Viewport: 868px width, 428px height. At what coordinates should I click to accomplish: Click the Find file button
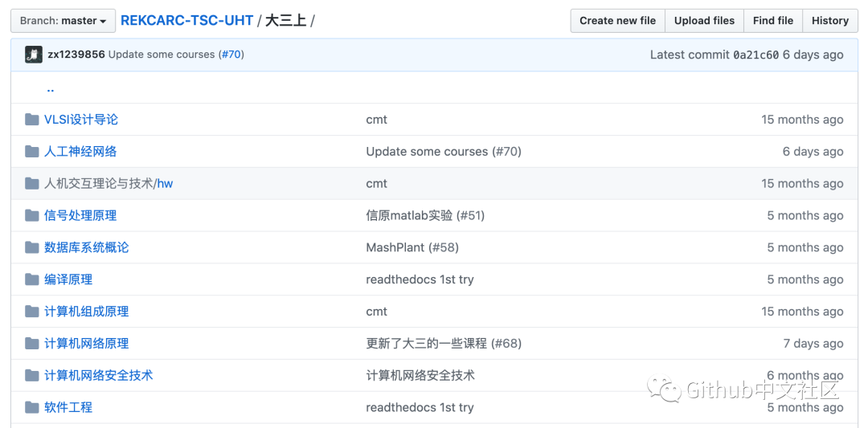click(x=773, y=21)
